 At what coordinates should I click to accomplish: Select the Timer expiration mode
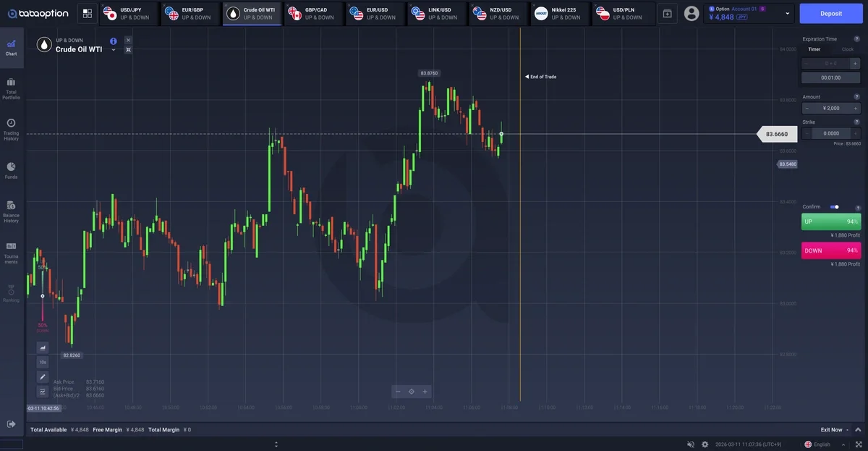(x=814, y=49)
